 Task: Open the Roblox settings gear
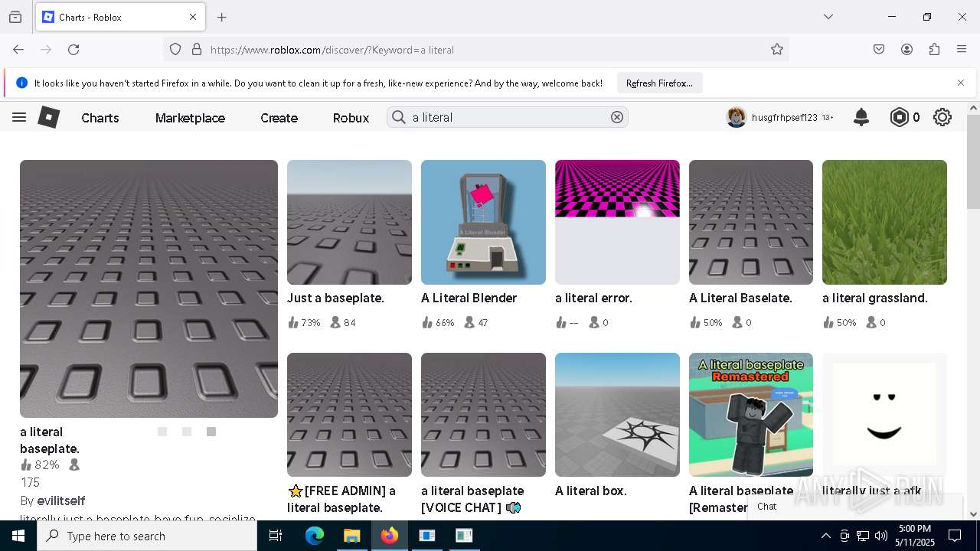942,117
